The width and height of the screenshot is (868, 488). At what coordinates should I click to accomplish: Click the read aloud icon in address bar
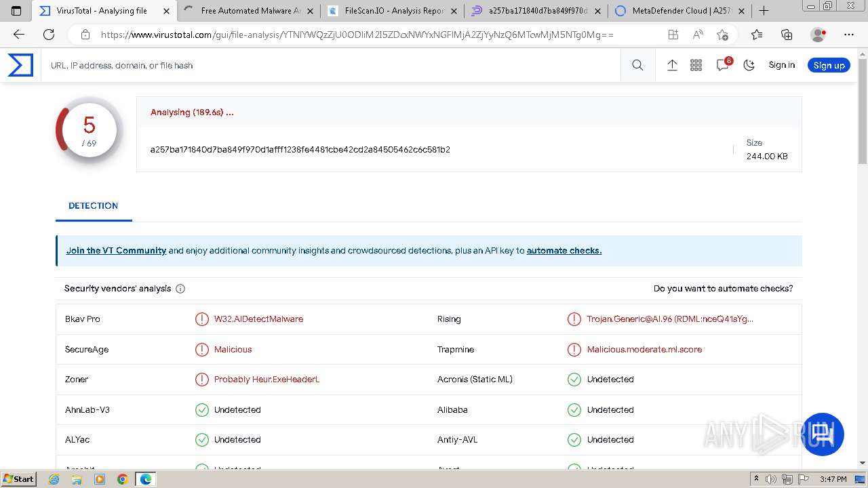coord(698,35)
